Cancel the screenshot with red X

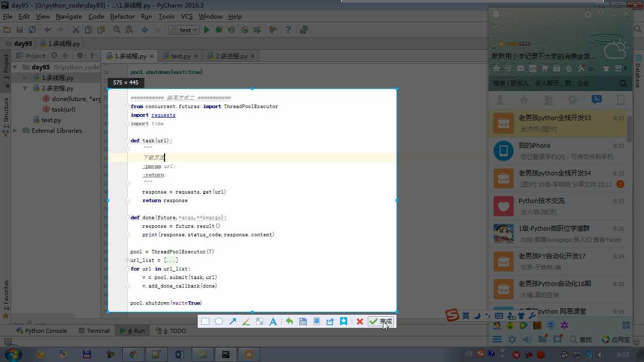360,321
